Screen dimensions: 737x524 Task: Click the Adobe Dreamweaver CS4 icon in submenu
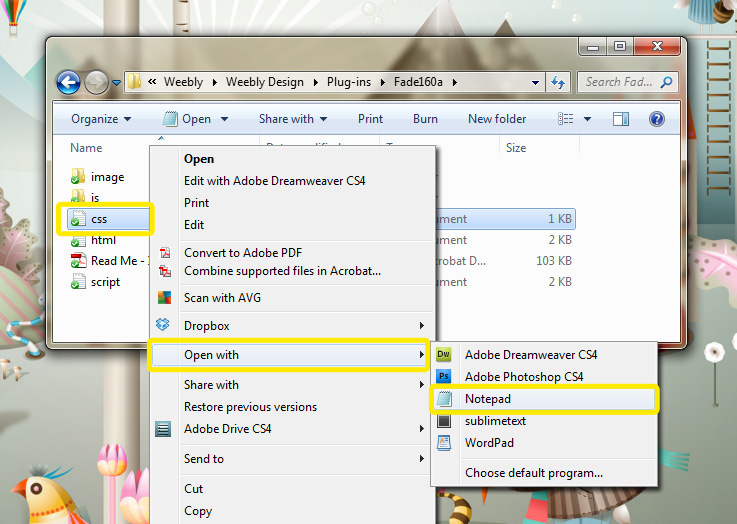tap(445, 355)
